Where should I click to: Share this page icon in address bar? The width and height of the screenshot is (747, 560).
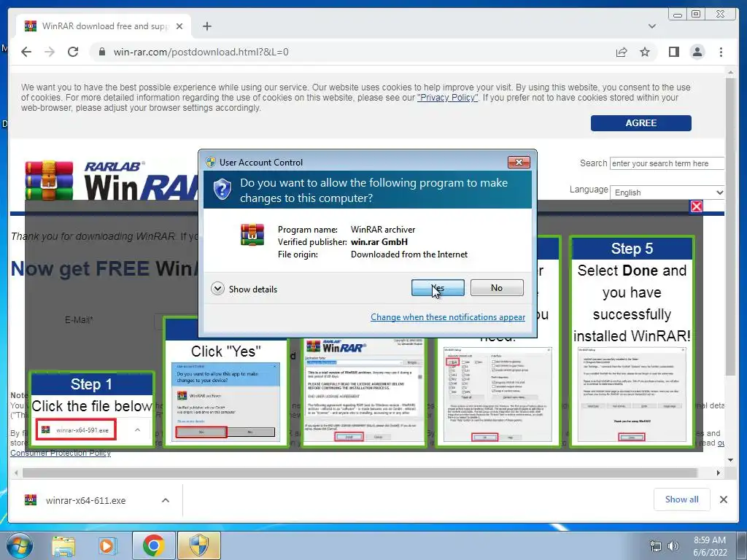pos(622,52)
